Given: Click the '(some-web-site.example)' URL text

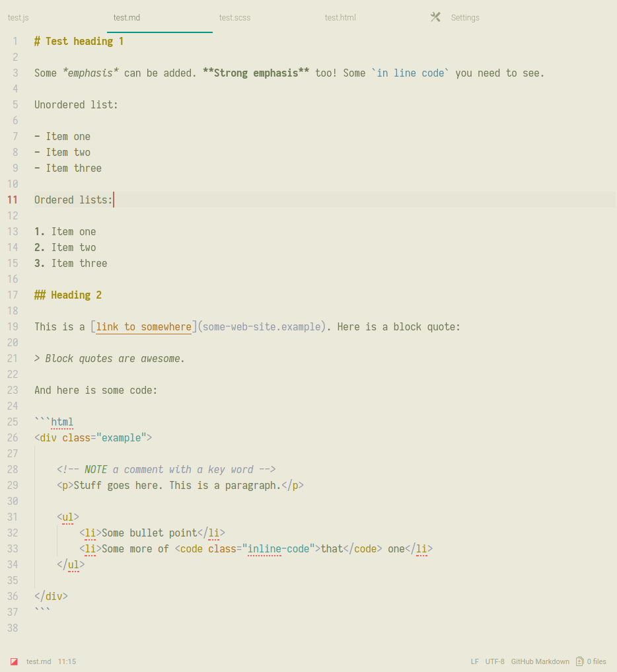Looking at the screenshot, I should click(262, 326).
